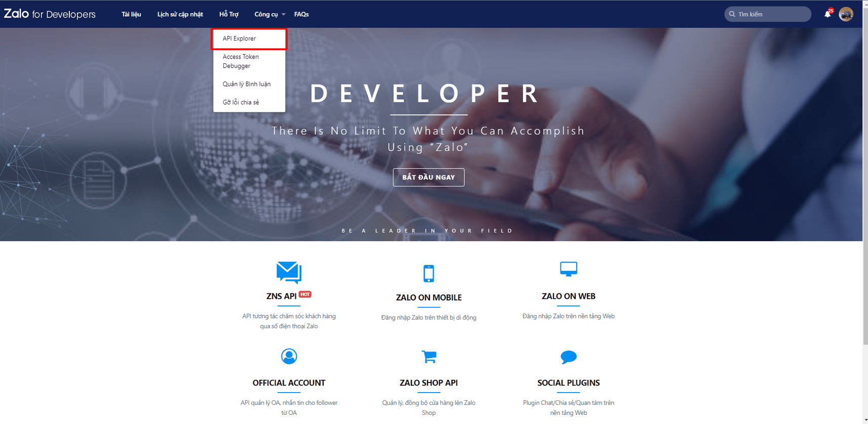
Task: Open the ZALO ON WEB heading
Action: (x=569, y=296)
